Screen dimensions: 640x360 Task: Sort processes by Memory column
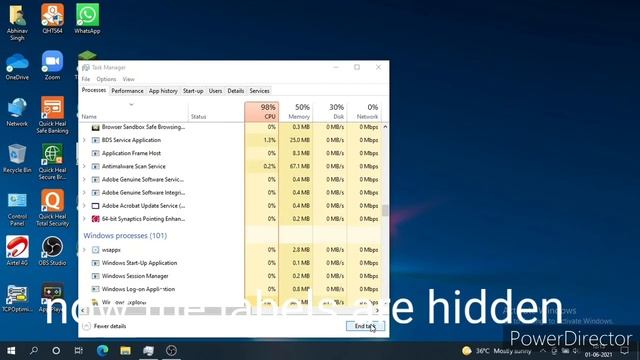coord(296,111)
